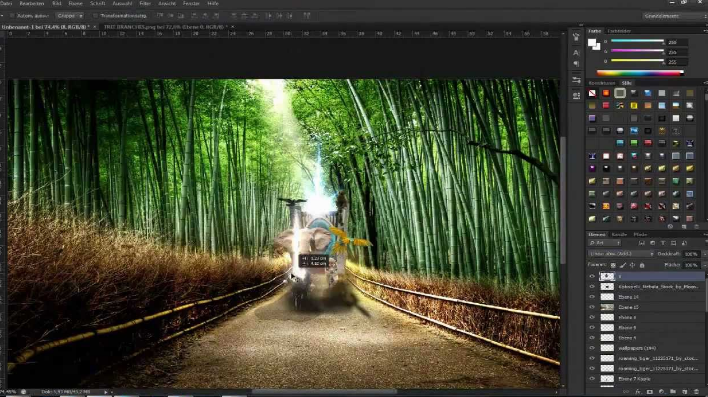
Task: Click the magenta color slider
Action: point(637,51)
